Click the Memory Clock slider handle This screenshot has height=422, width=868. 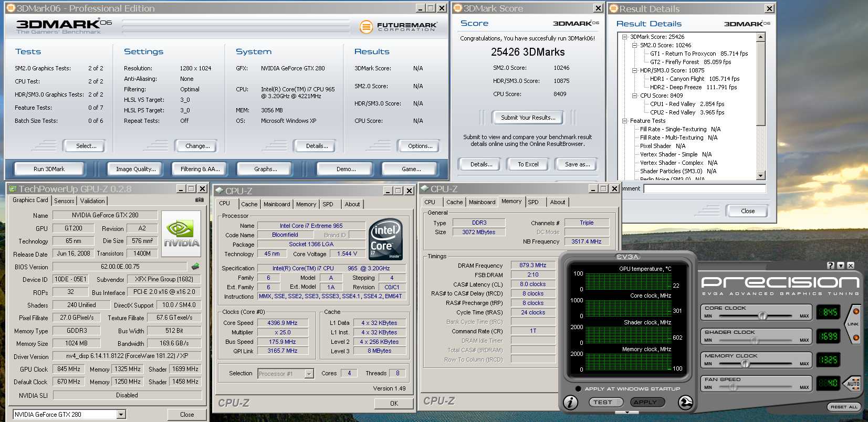pos(745,363)
